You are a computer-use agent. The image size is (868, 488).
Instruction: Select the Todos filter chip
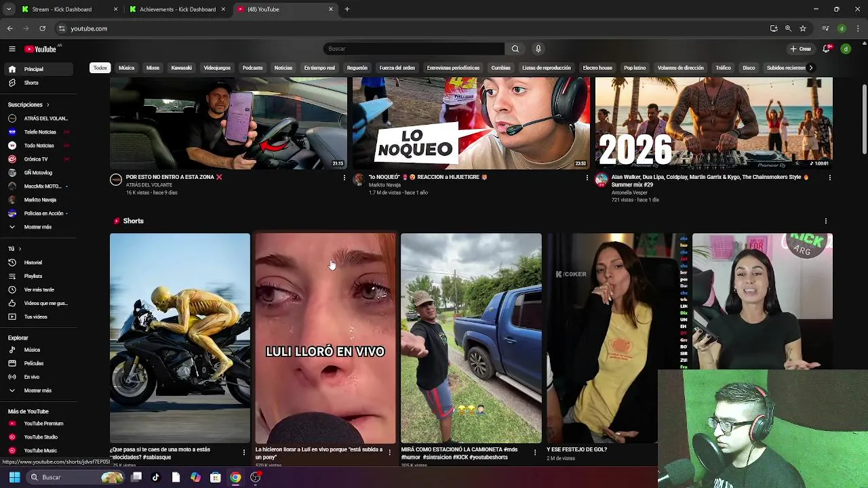100,68
